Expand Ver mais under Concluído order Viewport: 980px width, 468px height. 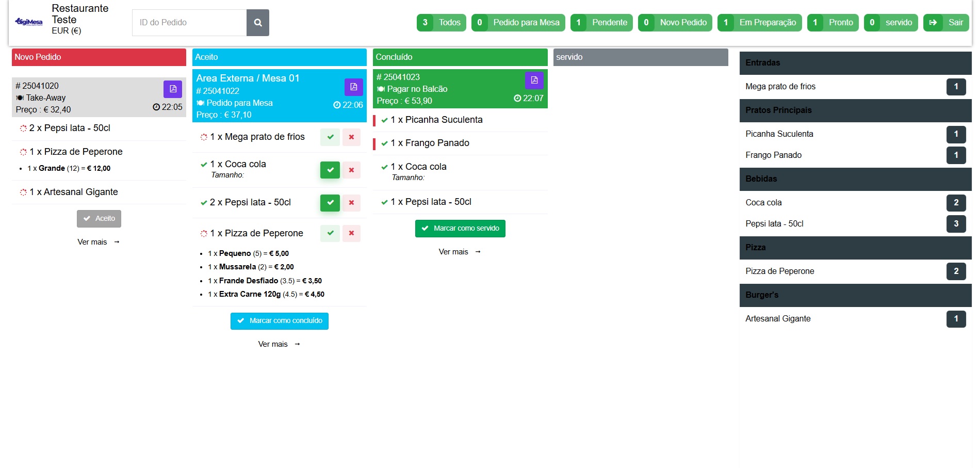coord(459,252)
